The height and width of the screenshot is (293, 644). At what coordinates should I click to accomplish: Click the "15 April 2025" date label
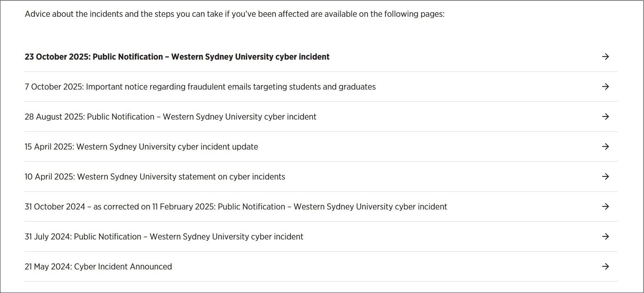click(x=49, y=147)
